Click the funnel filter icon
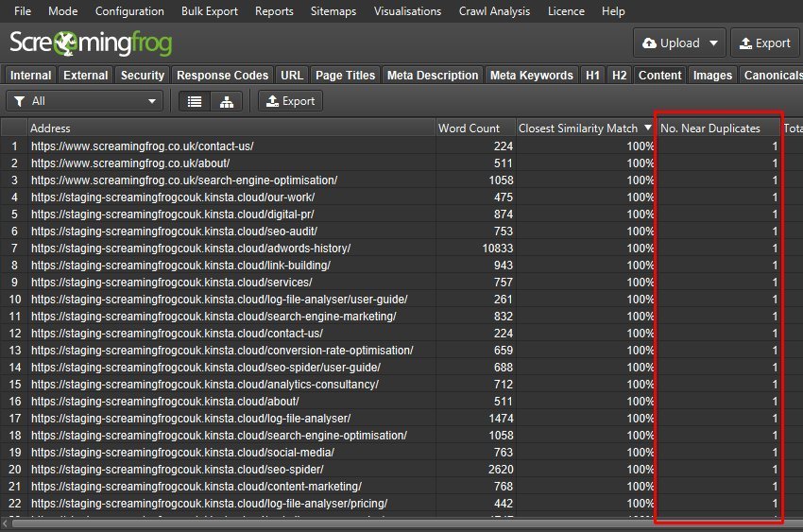 click(x=19, y=101)
